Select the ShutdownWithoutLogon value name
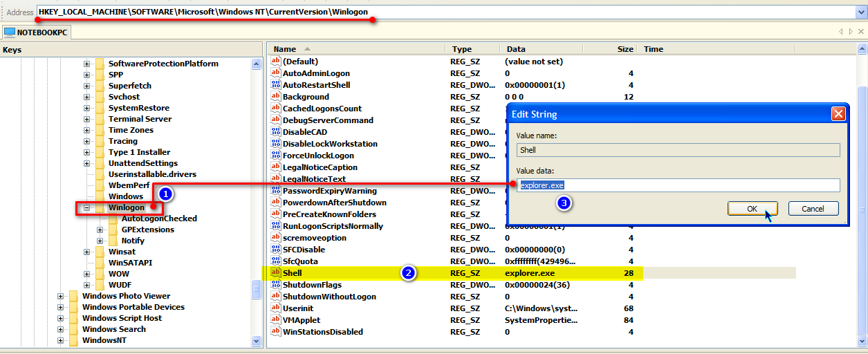The width and height of the screenshot is (868, 354). click(x=329, y=297)
